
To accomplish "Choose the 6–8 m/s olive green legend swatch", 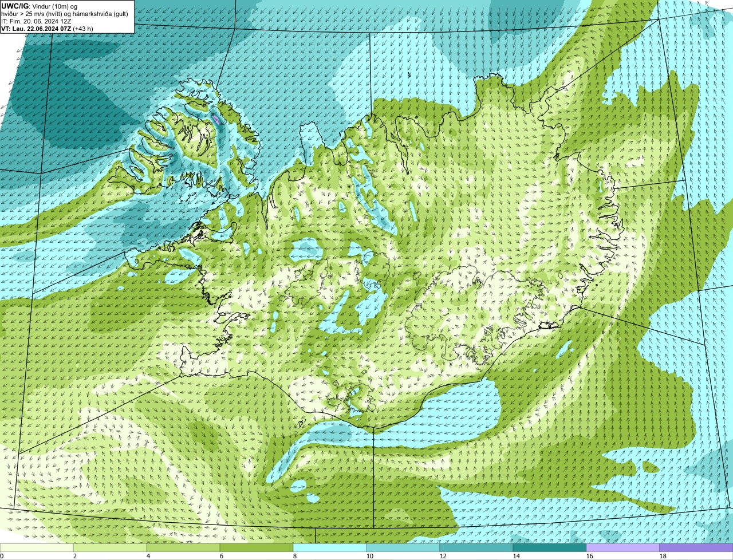I will pyautogui.click(x=257, y=547).
